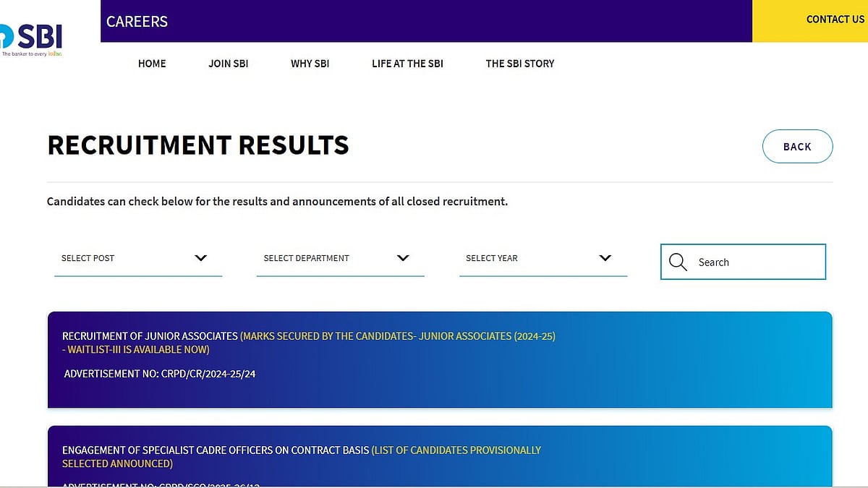The height and width of the screenshot is (488, 868).
Task: Open the Specialist Cadre Officers selection list link
Action: 456,450
